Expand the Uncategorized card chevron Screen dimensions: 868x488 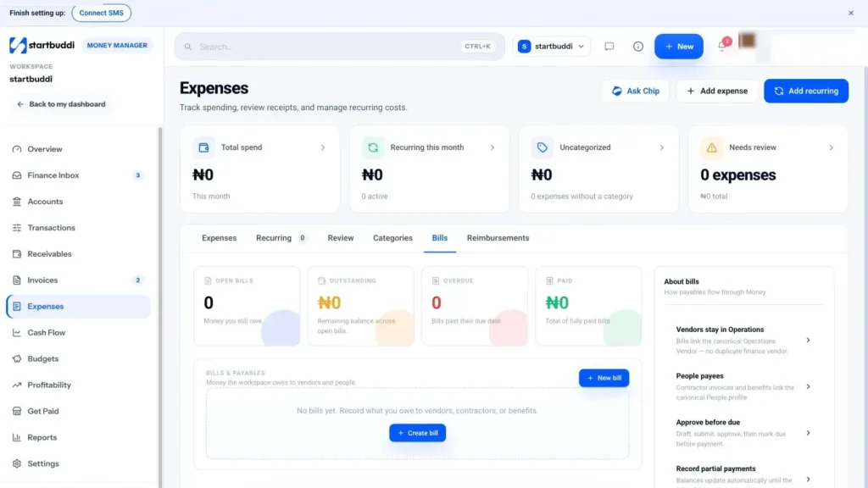[x=661, y=147]
